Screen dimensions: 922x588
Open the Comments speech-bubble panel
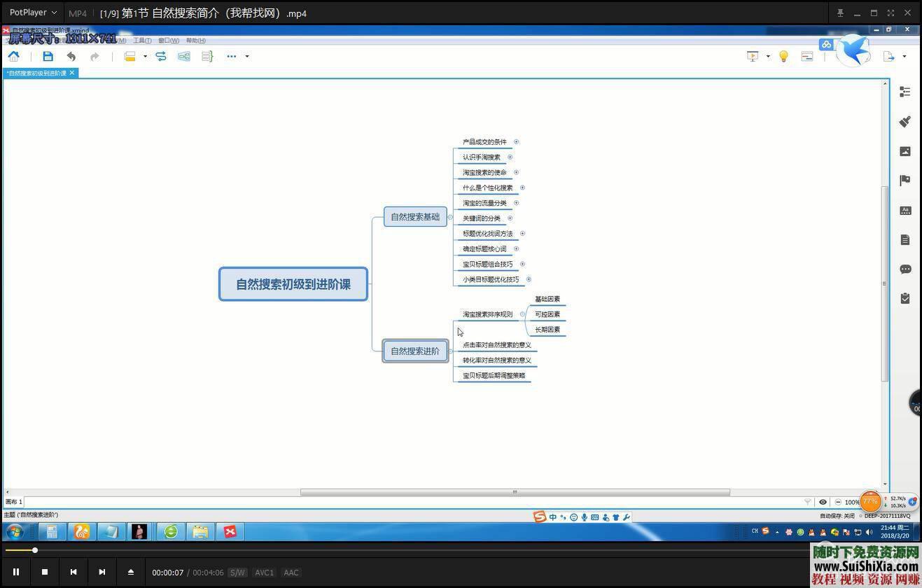[x=904, y=269]
